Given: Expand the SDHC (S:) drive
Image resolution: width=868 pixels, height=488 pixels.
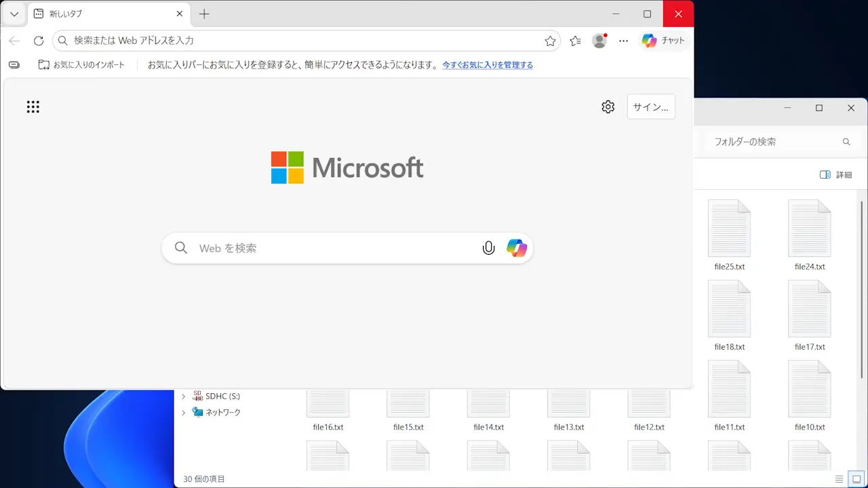Looking at the screenshot, I should (x=184, y=396).
